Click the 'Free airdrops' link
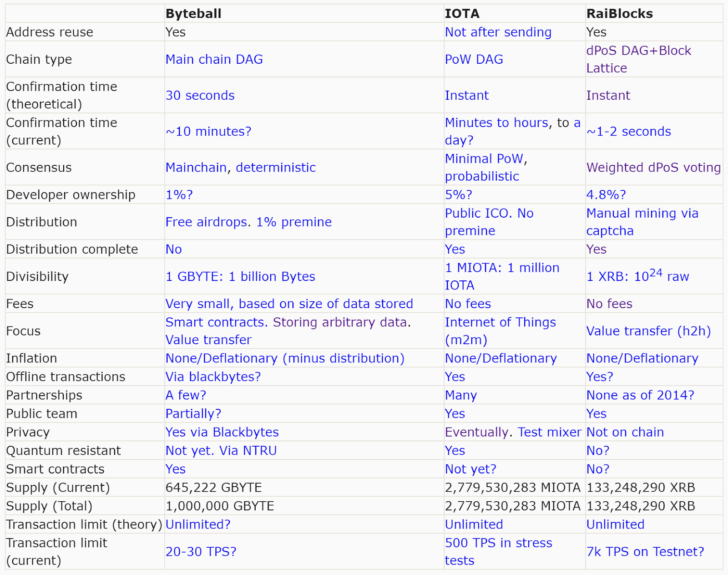Image resolution: width=728 pixels, height=575 pixels. (x=206, y=222)
